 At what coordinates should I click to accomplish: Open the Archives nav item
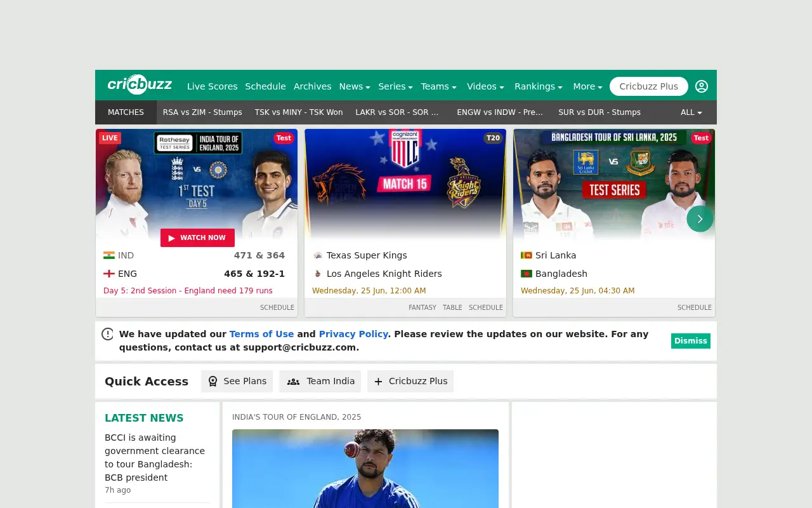[x=312, y=86]
